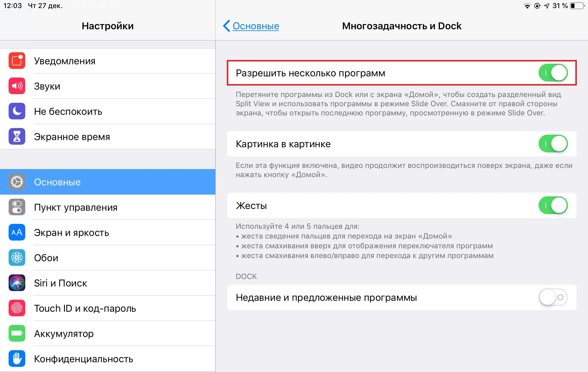
Task: Tap the Split View description paragraph
Action: tap(399, 104)
